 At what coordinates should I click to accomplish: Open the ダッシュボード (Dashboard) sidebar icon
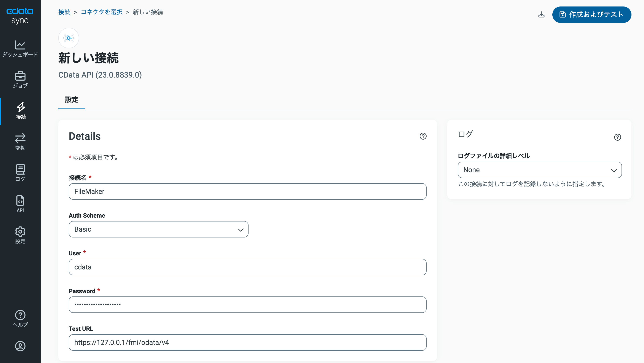point(20,48)
